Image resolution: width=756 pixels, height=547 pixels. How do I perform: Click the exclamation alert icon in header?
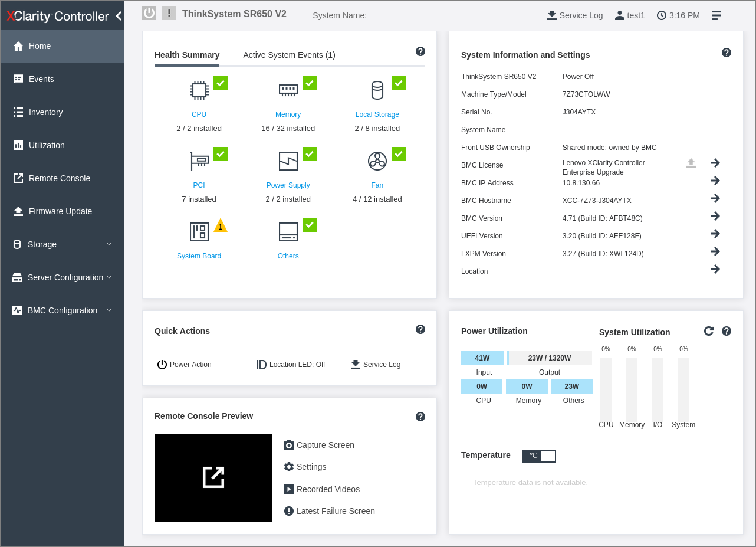click(x=169, y=13)
